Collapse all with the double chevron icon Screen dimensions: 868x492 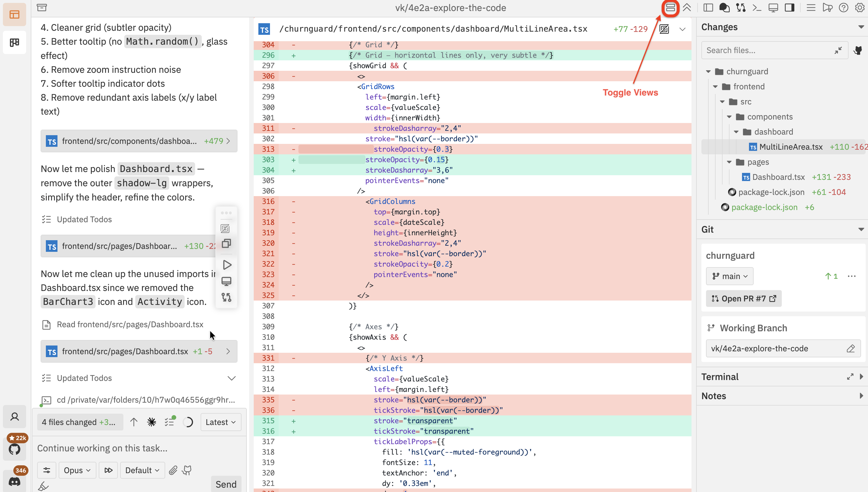687,8
